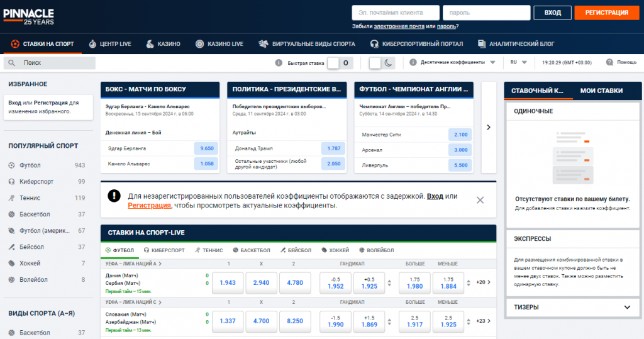Change handicap line for Словакия – Азербайджан

coord(389,321)
